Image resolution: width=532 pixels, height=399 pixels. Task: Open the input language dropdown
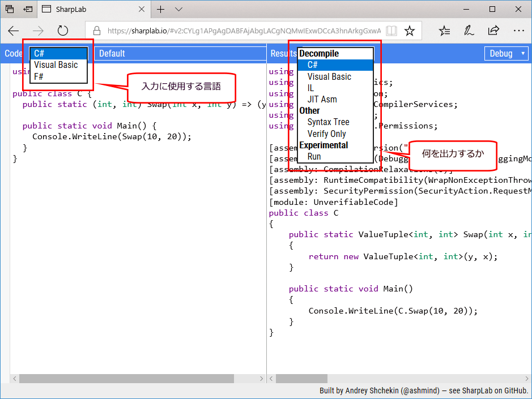(x=58, y=53)
